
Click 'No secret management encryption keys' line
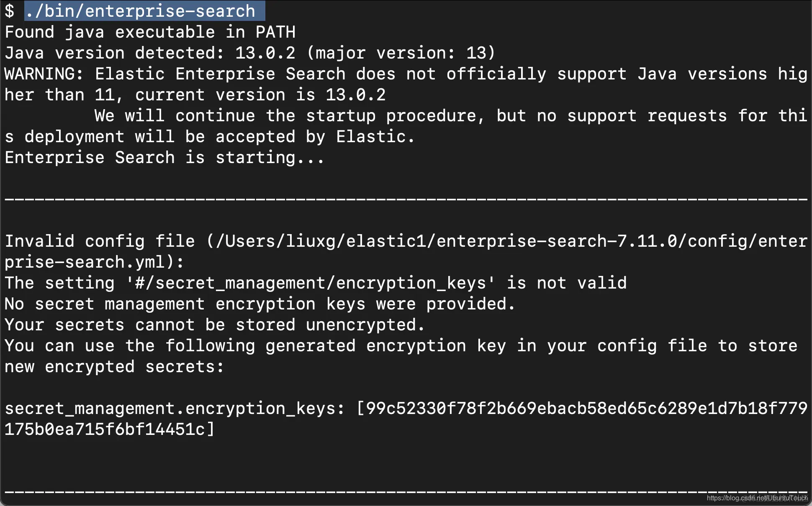(260, 304)
